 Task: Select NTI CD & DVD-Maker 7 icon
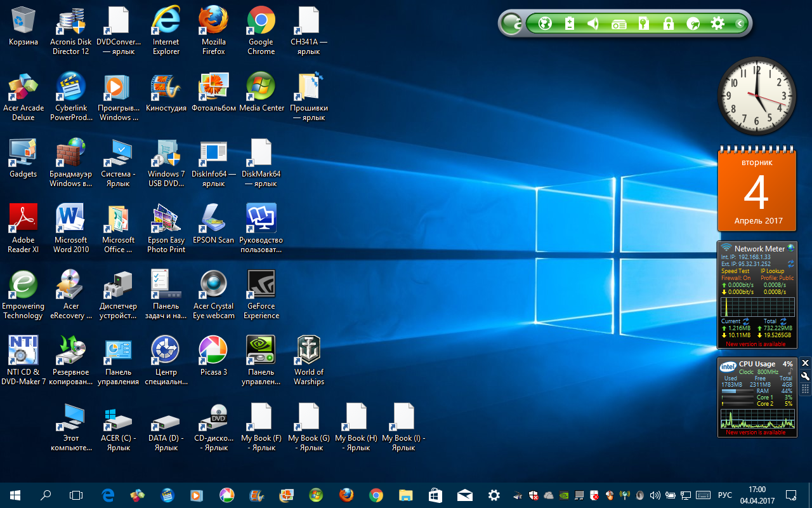[23, 361]
